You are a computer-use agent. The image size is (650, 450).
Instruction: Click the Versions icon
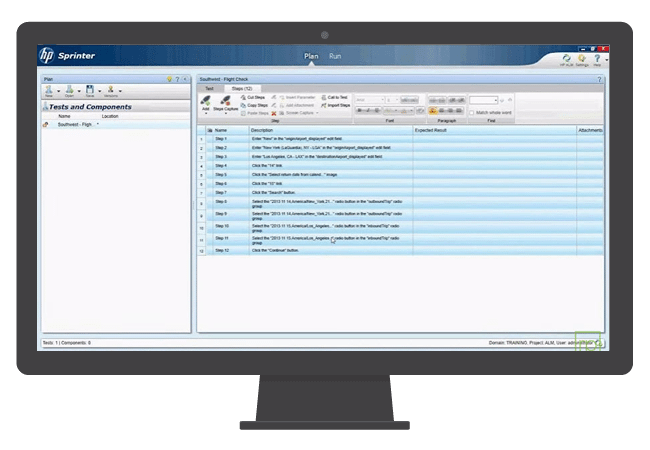(110, 89)
